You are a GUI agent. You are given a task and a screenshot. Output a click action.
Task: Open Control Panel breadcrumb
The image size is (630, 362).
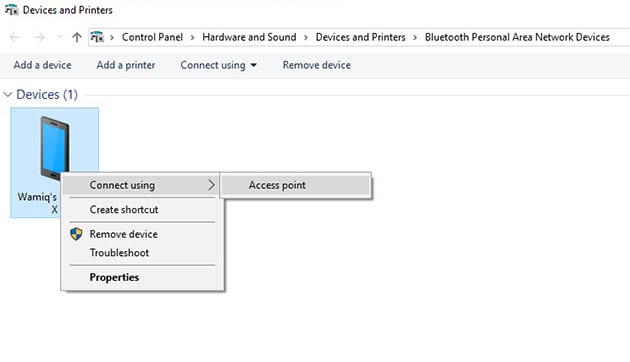[152, 37]
